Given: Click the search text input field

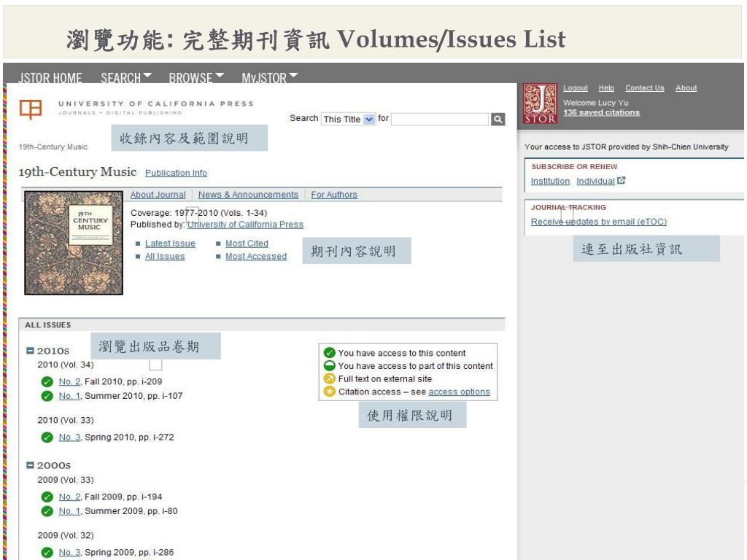Looking at the screenshot, I should coord(440,119).
